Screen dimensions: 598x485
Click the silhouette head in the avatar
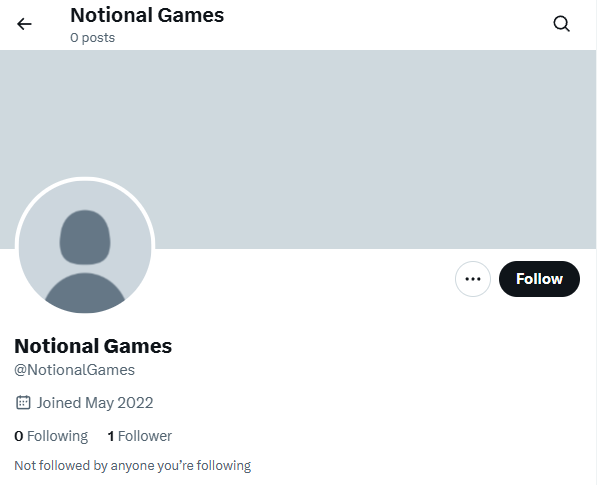coord(85,237)
